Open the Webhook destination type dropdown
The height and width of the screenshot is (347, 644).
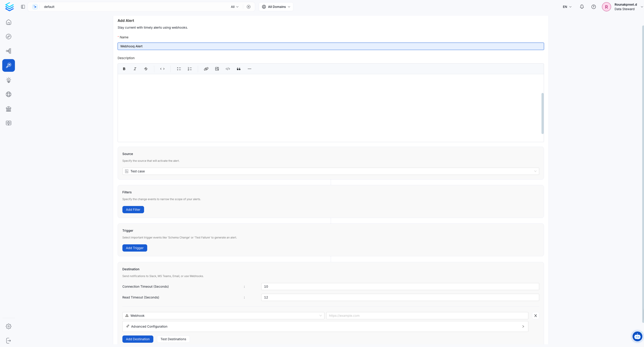[223, 316]
